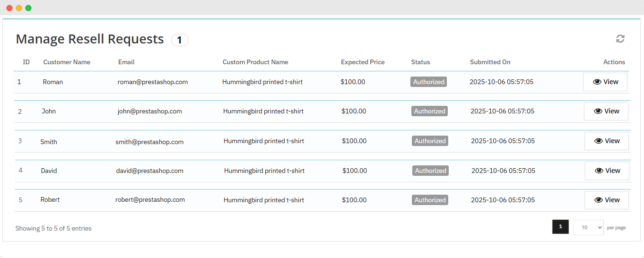Screen dimensions: 644x258
Task: Click the email david@prestashop.com
Action: tap(149, 171)
